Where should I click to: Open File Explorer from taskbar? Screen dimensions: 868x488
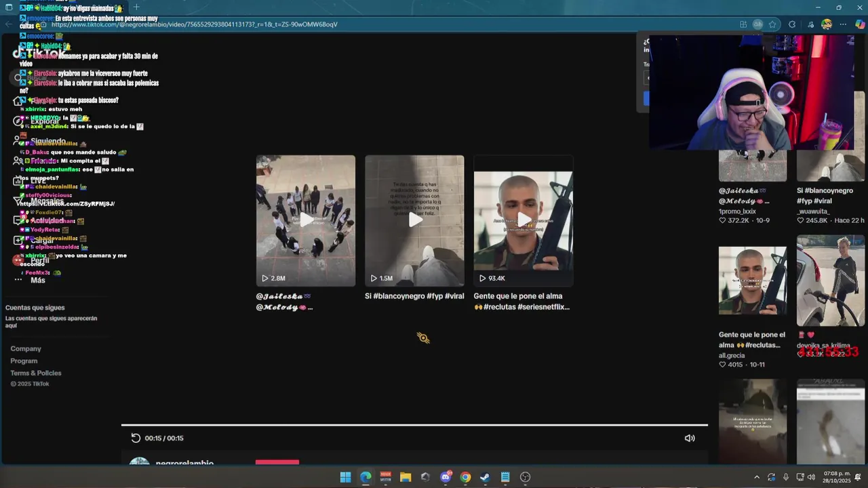(406, 477)
